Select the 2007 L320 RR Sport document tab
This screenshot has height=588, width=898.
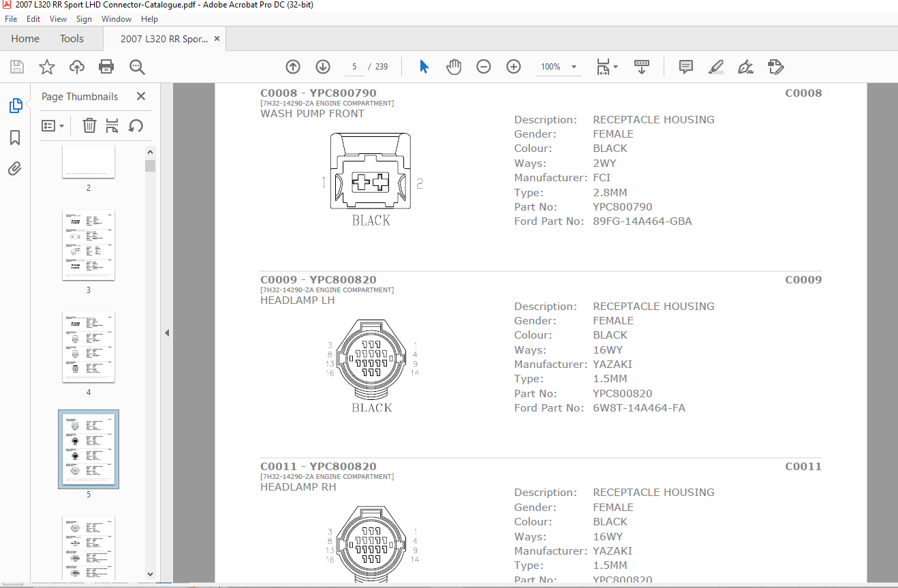(x=164, y=39)
